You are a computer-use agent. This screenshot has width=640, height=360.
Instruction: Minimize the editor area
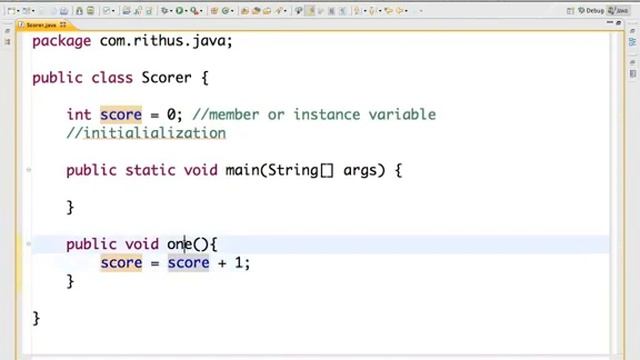click(610, 23)
